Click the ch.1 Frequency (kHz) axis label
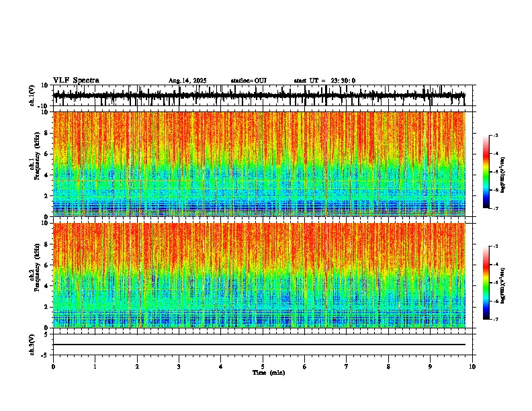This screenshot has height=411, width=532. (37, 156)
